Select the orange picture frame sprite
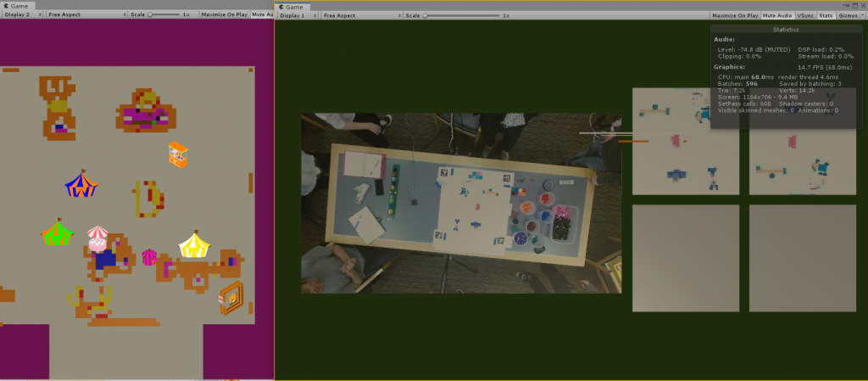This screenshot has height=381, width=868. point(231,299)
